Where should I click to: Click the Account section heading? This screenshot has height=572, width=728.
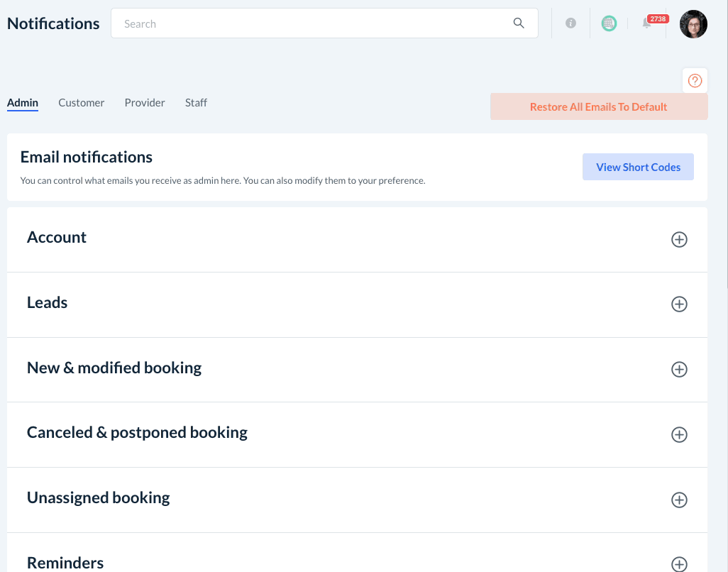click(x=57, y=238)
